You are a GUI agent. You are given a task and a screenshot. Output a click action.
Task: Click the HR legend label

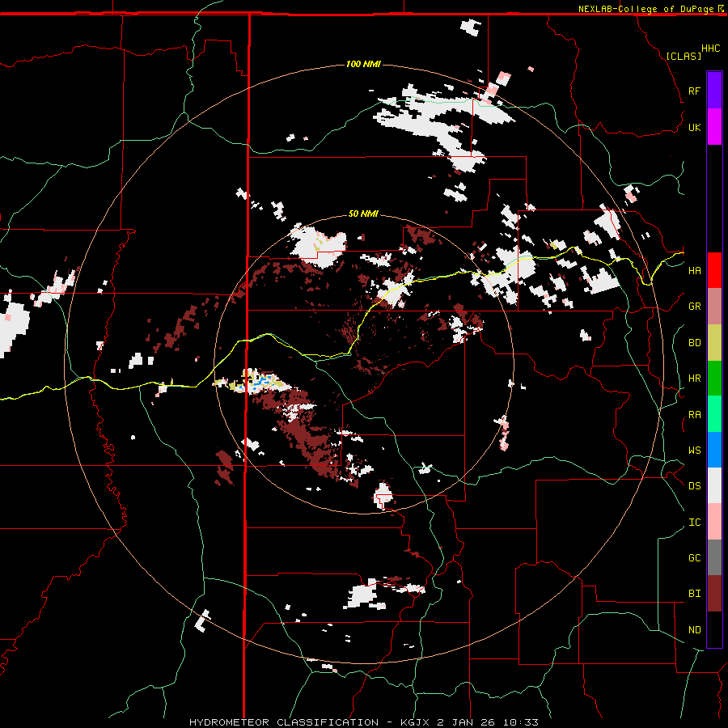coord(694,379)
